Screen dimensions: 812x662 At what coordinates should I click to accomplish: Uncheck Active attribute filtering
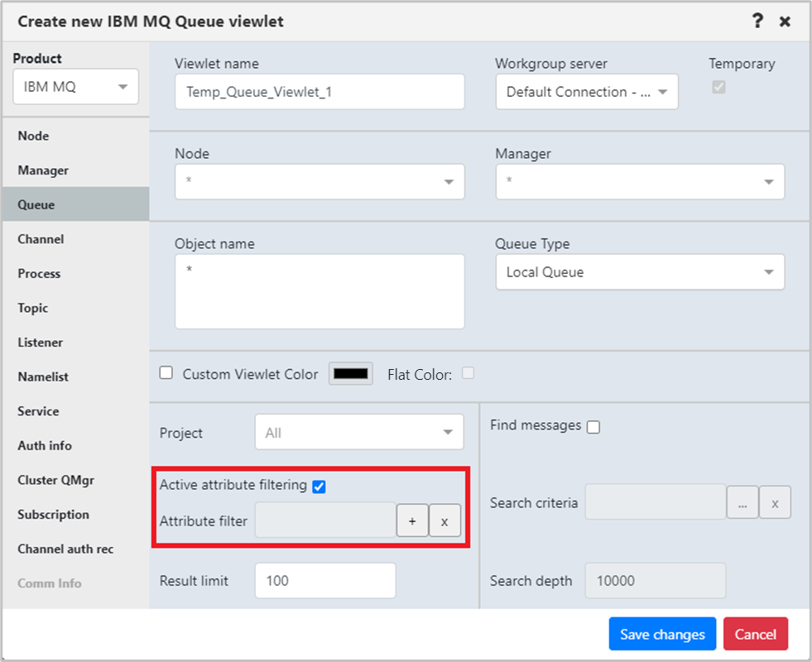[319, 487]
